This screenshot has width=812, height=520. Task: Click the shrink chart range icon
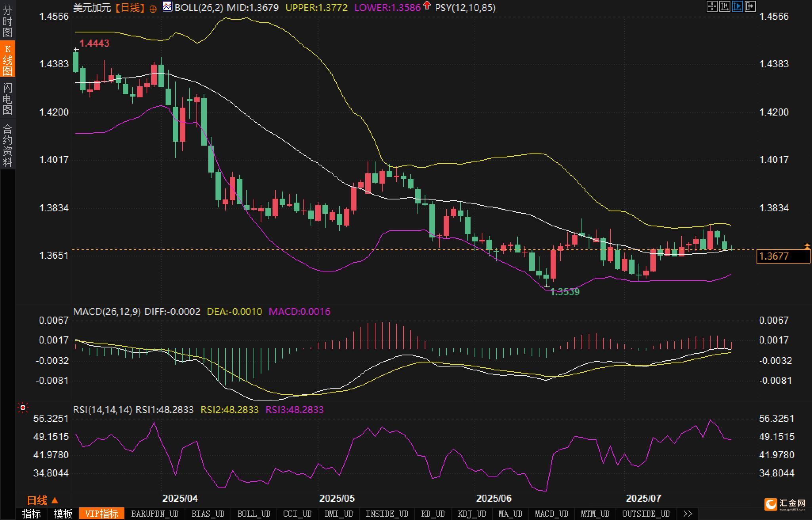coord(724,6)
